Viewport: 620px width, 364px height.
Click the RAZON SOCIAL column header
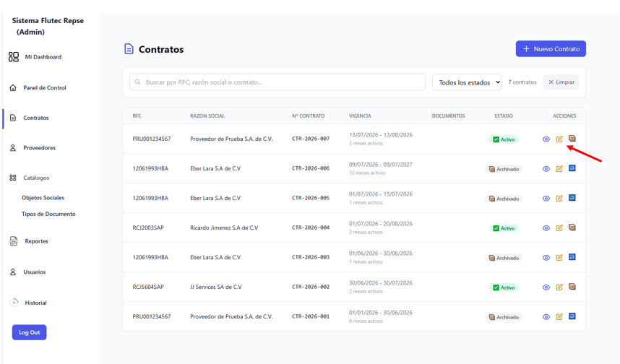(x=207, y=116)
